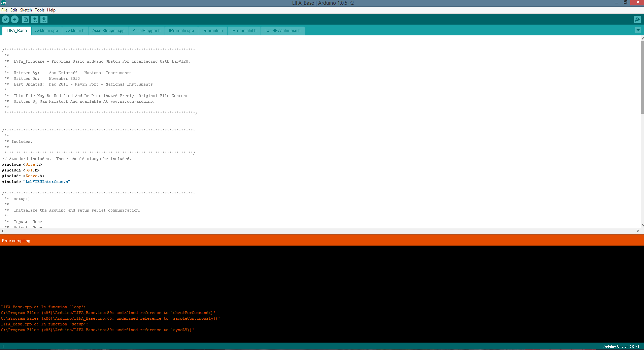Click the line number '1' in status bar
Viewport: 644px width, 350px height.
3,347
